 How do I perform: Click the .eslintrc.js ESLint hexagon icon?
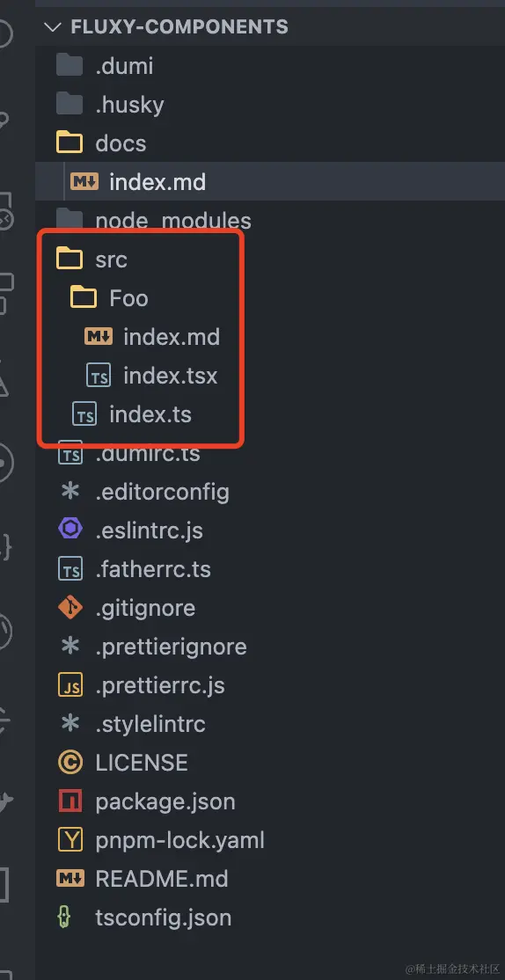[x=70, y=530]
